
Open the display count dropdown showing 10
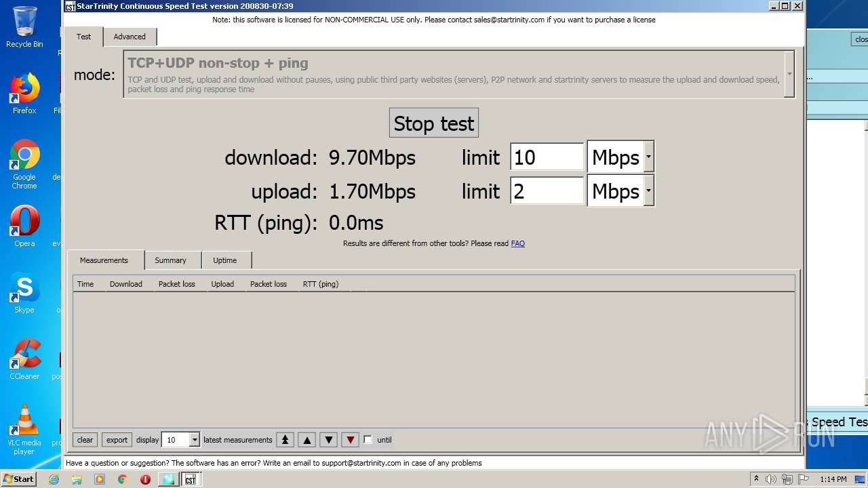click(x=195, y=440)
